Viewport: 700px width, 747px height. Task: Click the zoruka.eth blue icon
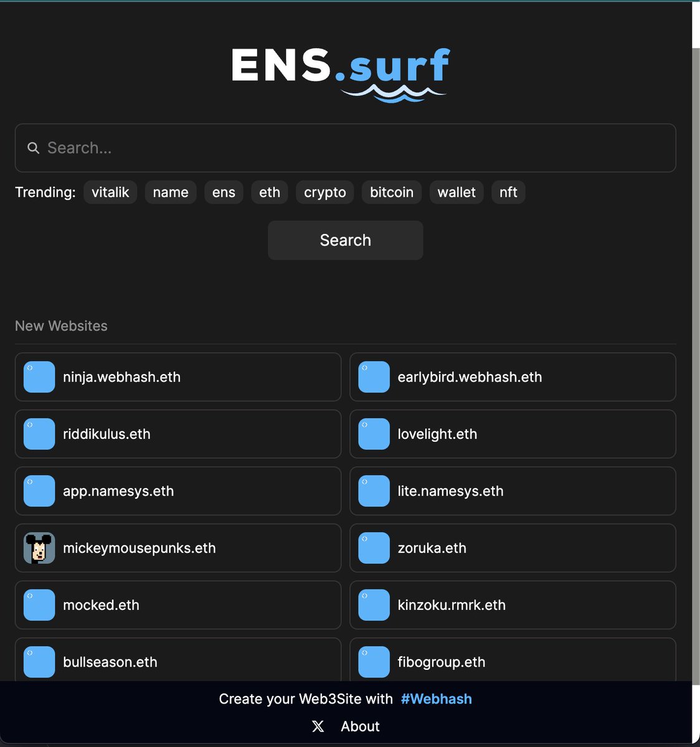tap(374, 548)
